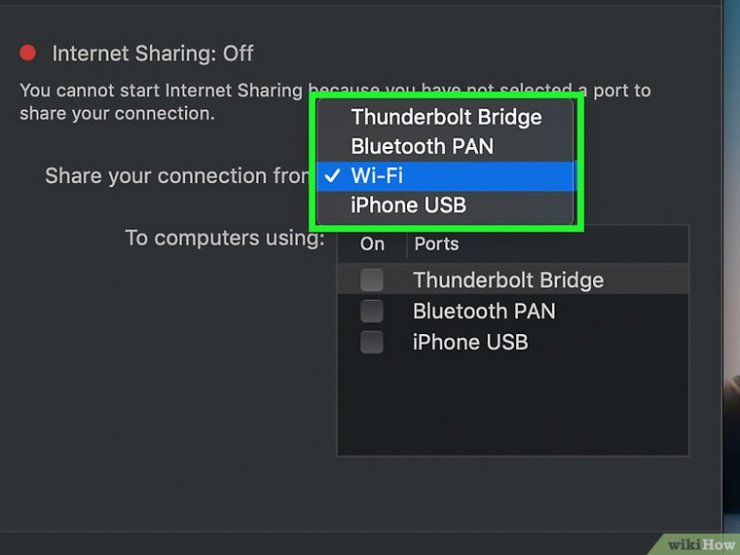This screenshot has height=555, width=740.
Task: Click empty area of the ports list
Action: tap(513, 406)
